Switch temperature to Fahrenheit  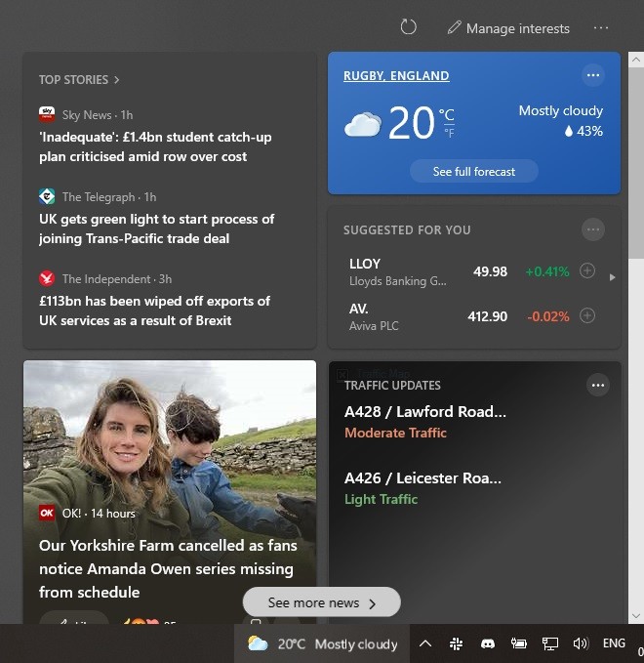tap(449, 133)
